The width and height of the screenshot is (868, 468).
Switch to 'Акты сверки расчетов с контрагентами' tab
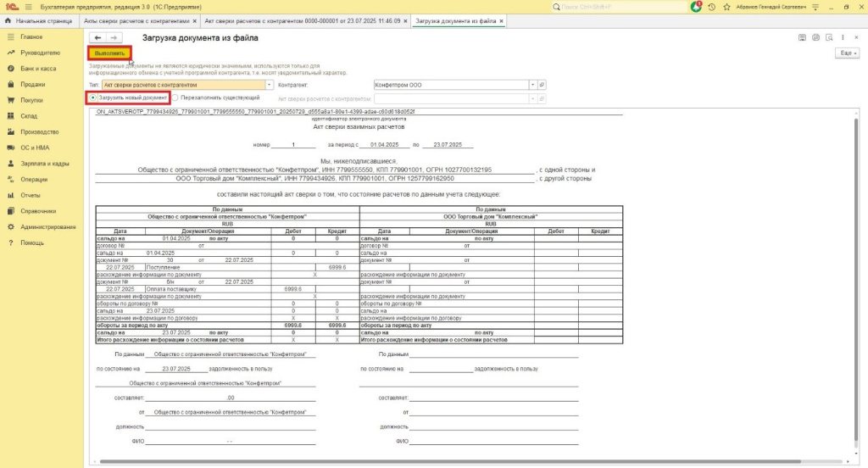pos(140,19)
